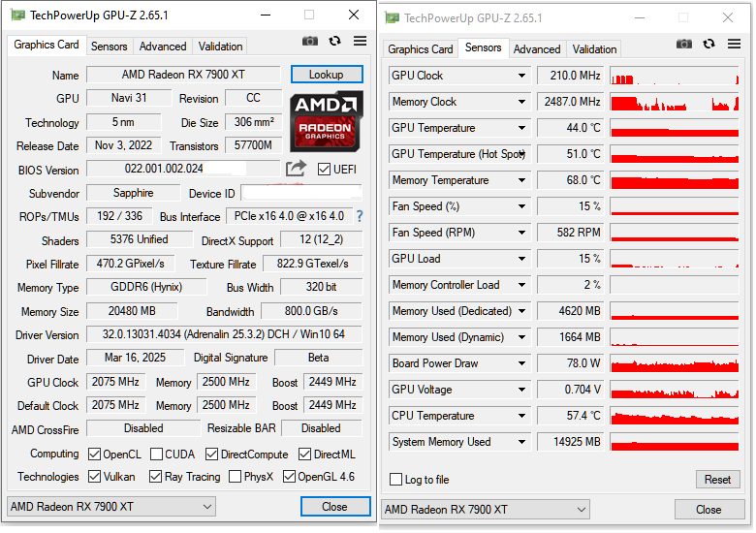Click the 78.0 W Board Power Draw value
Image resolution: width=756 pixels, height=533 pixels.
[x=571, y=363]
